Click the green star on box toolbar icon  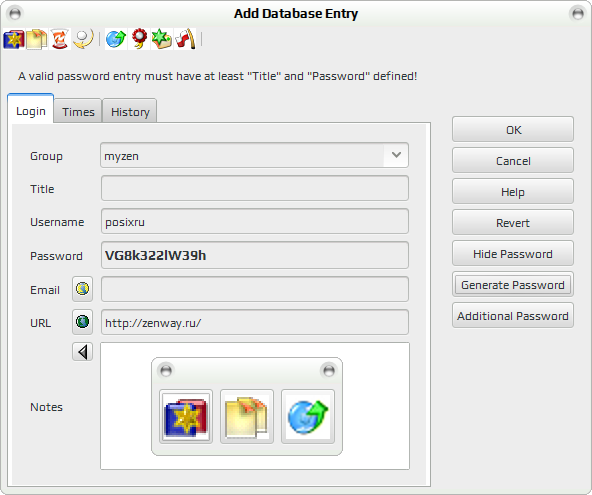(162, 39)
